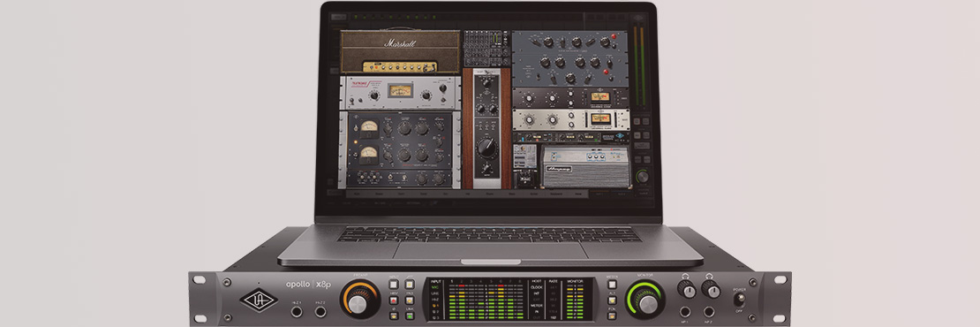Toggle the red +48V phantom power button
The width and height of the screenshot is (980, 327).
[x=394, y=300]
